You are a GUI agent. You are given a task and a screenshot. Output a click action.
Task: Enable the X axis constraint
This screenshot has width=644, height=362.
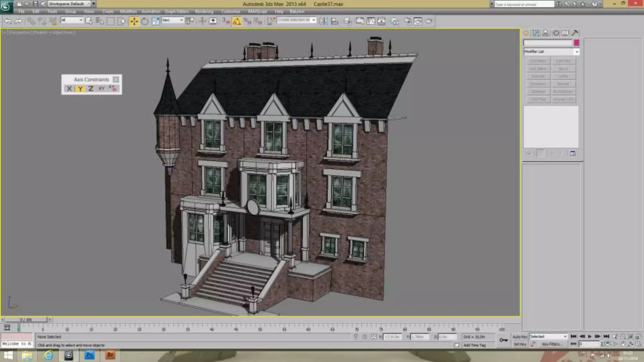69,89
